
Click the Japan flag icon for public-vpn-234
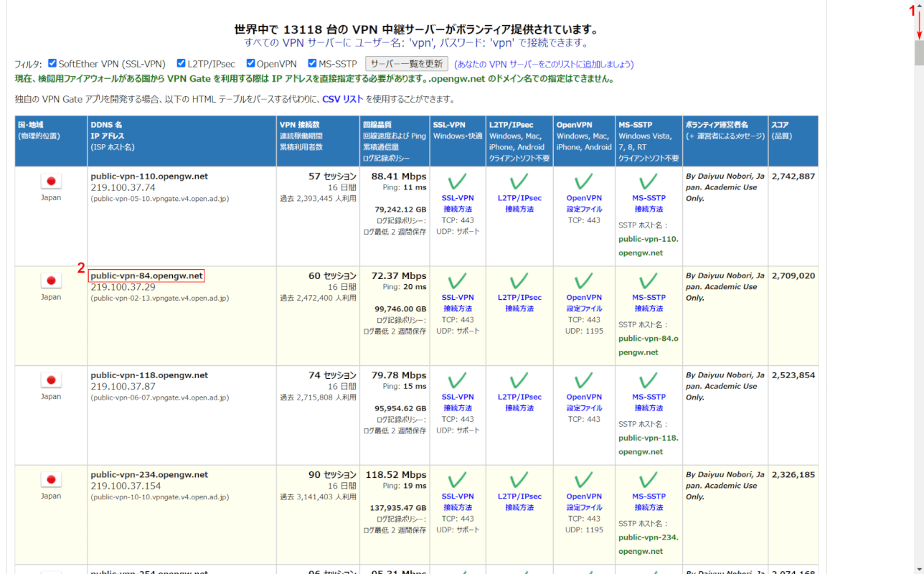[x=51, y=481]
